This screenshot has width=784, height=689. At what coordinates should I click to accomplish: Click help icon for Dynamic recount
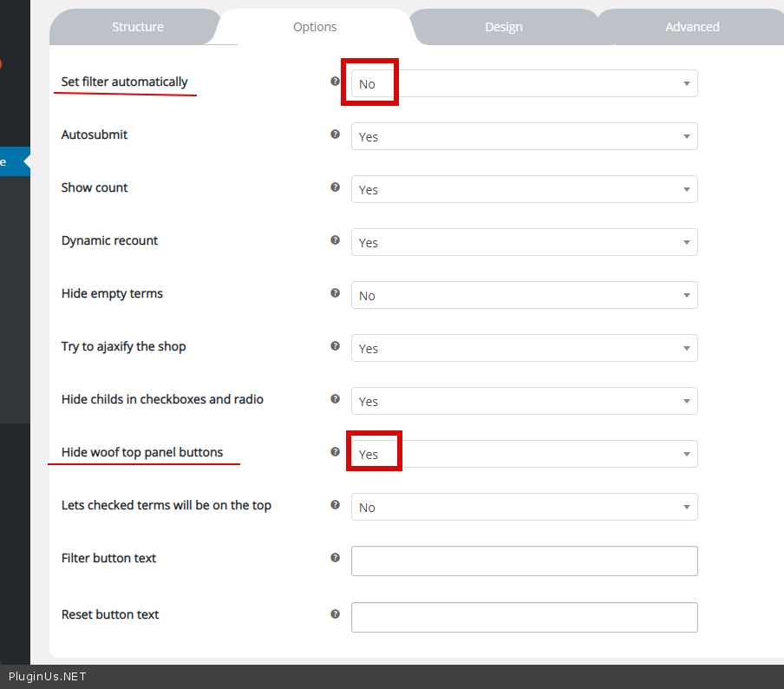point(335,240)
